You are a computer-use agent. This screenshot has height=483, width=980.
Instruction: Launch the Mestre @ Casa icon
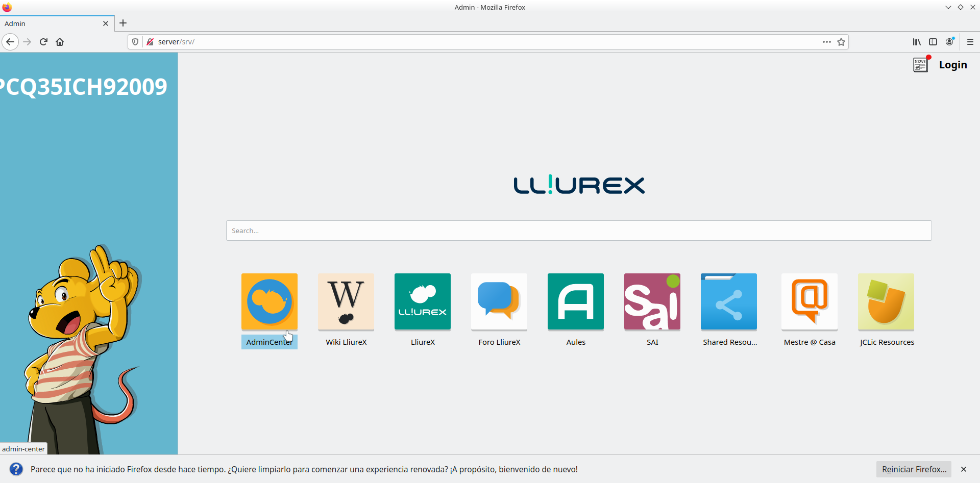tap(809, 301)
